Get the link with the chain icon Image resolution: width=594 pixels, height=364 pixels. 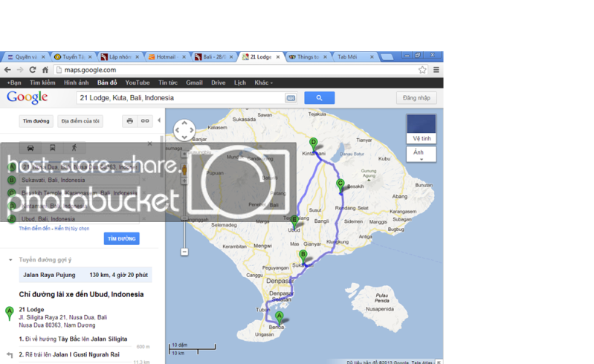145,121
